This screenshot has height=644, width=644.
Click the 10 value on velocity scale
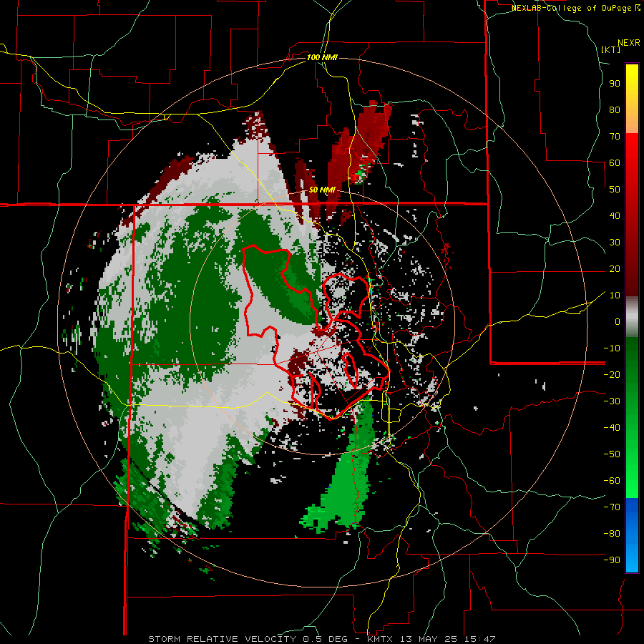615,296
